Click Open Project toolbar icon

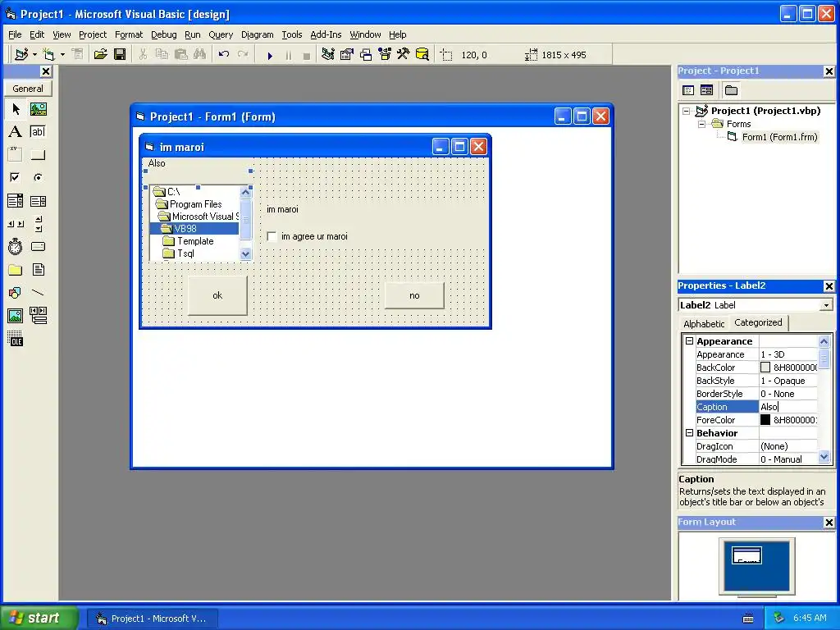tap(100, 55)
